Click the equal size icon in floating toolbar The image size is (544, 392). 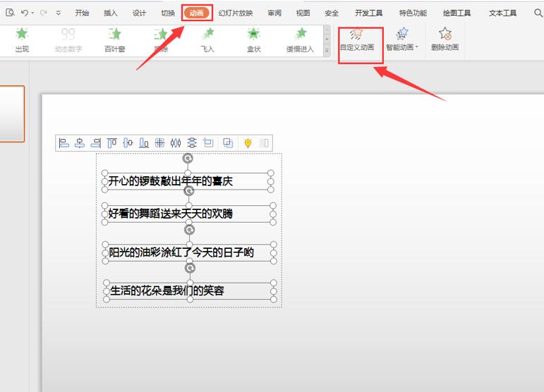pos(208,143)
